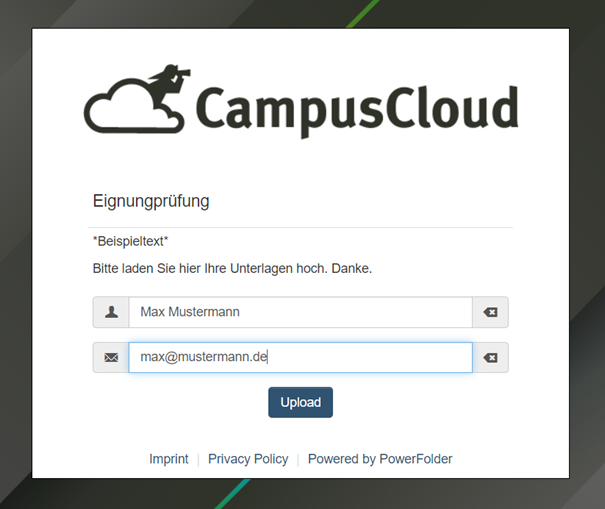Click the CampusCloud cloud logo icon
This screenshot has height=509, width=605.
pyautogui.click(x=134, y=100)
